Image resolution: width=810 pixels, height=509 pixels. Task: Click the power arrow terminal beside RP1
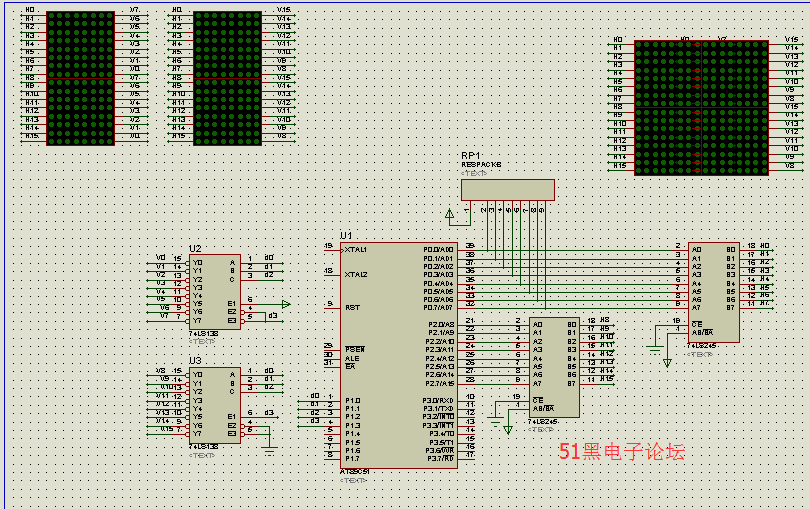(x=450, y=213)
